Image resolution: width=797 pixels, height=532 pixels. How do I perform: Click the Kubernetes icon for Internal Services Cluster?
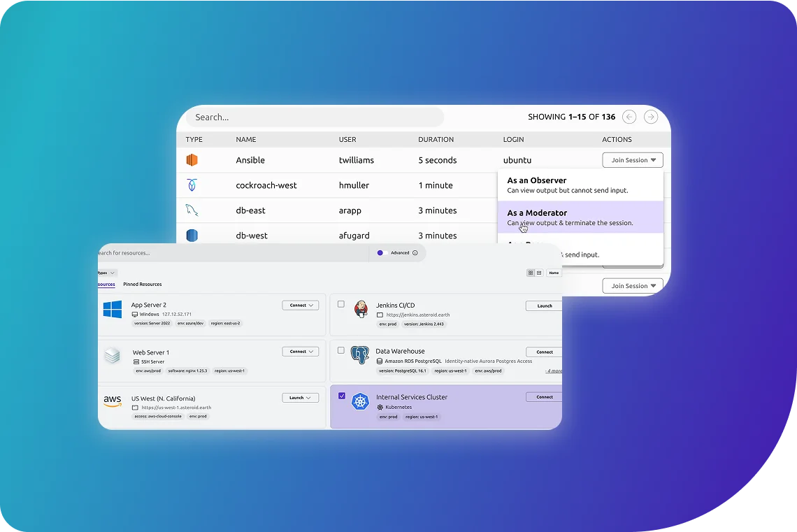[360, 401]
